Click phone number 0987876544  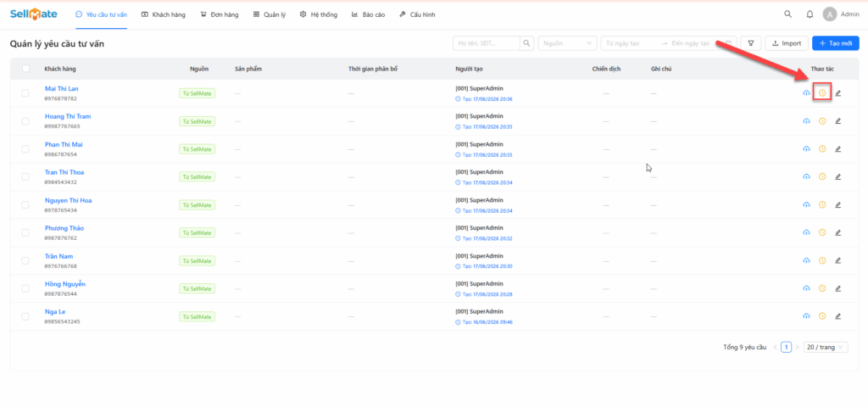(x=61, y=294)
